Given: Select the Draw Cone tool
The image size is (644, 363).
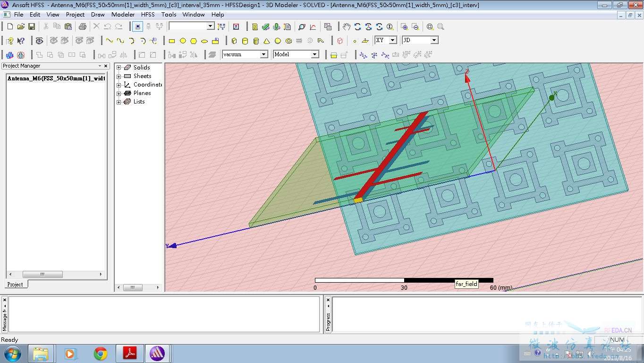Looking at the screenshot, I should pos(267,41).
